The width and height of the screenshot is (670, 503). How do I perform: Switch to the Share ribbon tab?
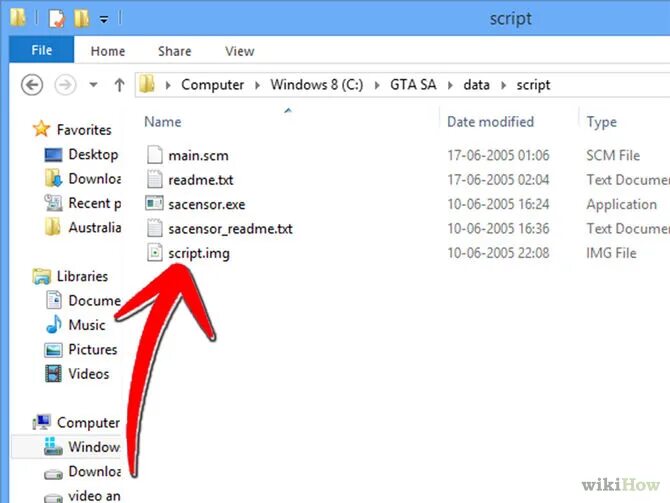(x=174, y=51)
